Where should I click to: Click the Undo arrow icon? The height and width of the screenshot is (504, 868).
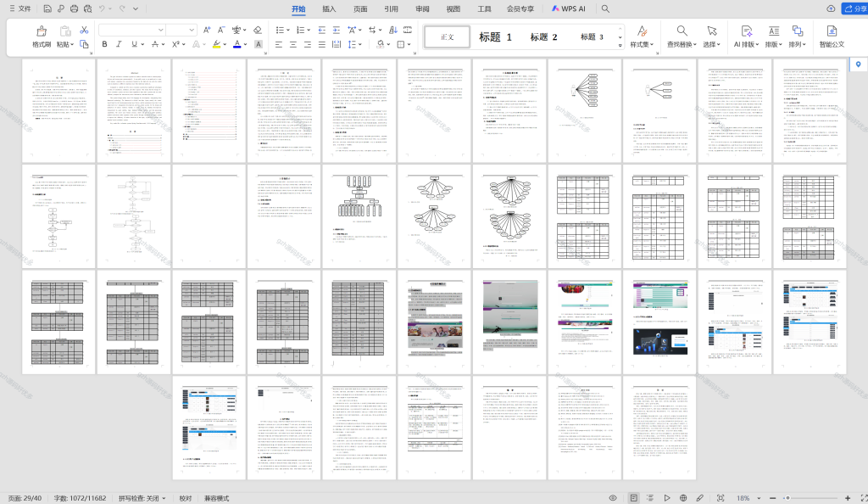pos(102,8)
